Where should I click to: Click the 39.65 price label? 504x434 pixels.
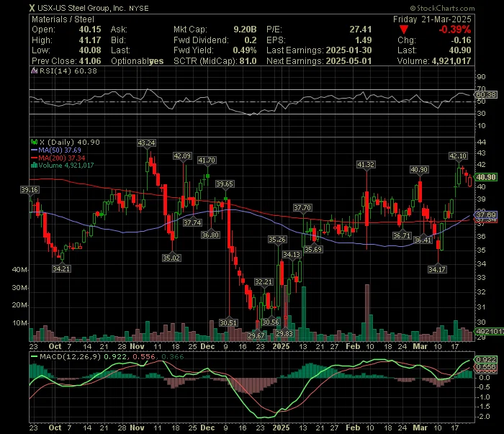[x=225, y=184]
